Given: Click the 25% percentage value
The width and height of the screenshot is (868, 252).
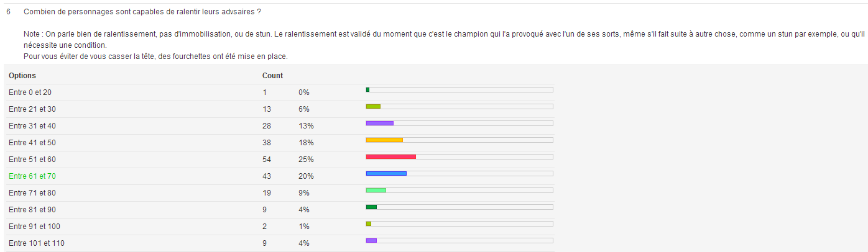Looking at the screenshot, I should click(x=306, y=160).
